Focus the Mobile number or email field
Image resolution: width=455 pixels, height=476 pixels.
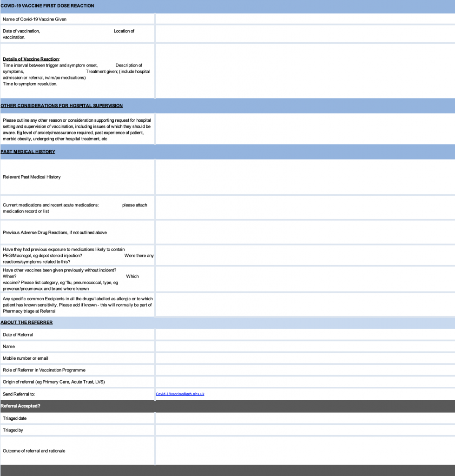(305, 358)
